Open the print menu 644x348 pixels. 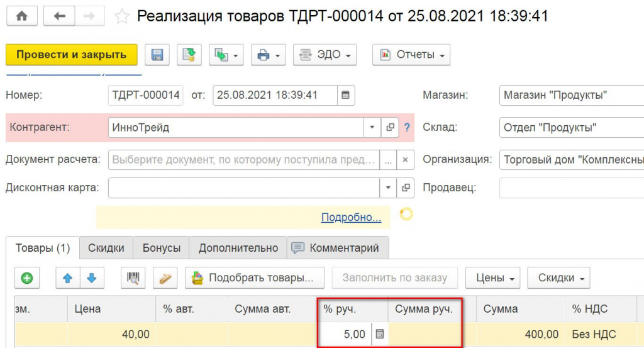point(268,55)
